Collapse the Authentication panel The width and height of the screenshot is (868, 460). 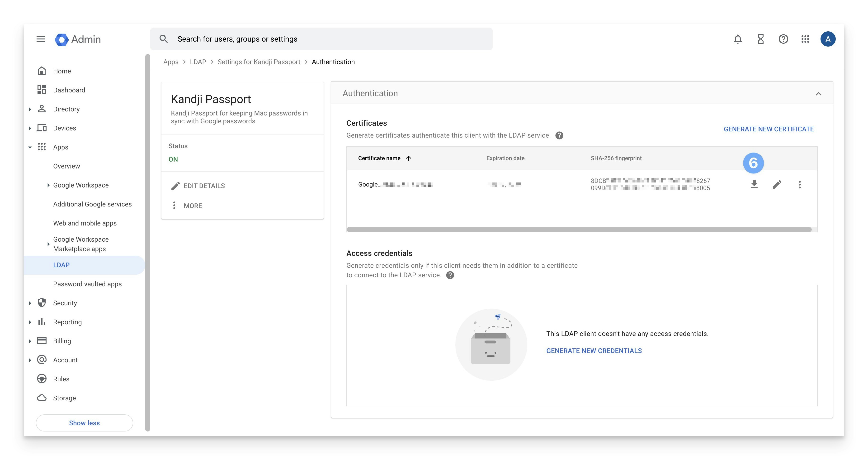tap(818, 93)
